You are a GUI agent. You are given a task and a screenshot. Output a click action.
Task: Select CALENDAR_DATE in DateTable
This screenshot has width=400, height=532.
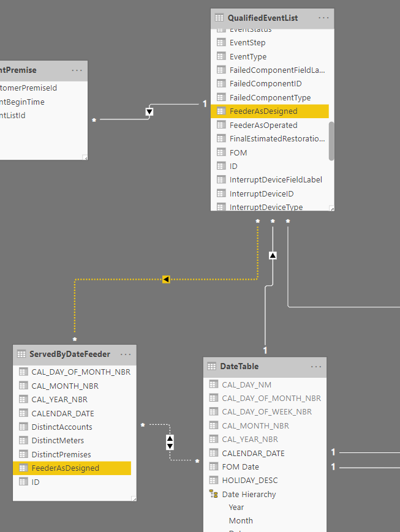coord(254,453)
